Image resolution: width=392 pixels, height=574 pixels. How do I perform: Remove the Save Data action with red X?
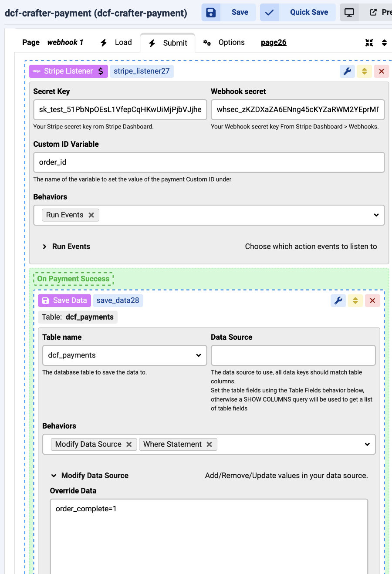(372, 301)
